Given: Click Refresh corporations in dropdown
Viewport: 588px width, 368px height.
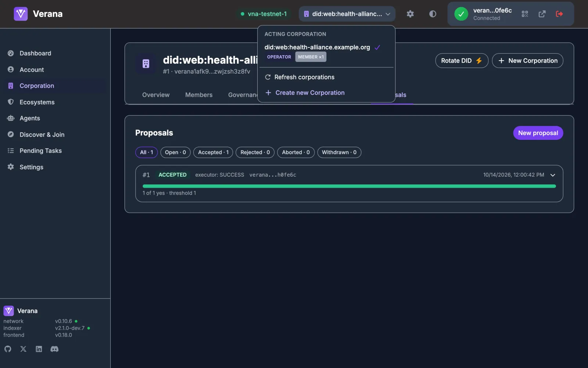Looking at the screenshot, I should click(326, 77).
